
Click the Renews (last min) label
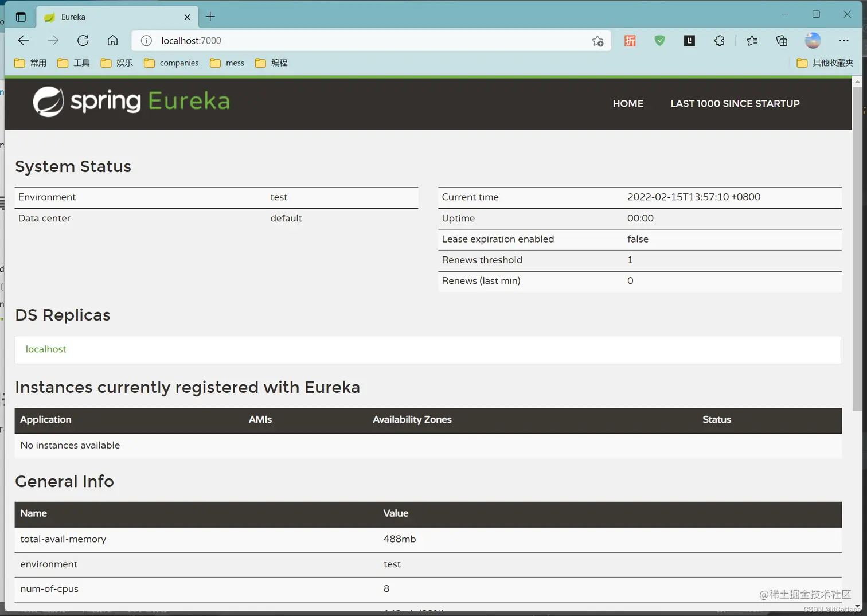pos(481,280)
